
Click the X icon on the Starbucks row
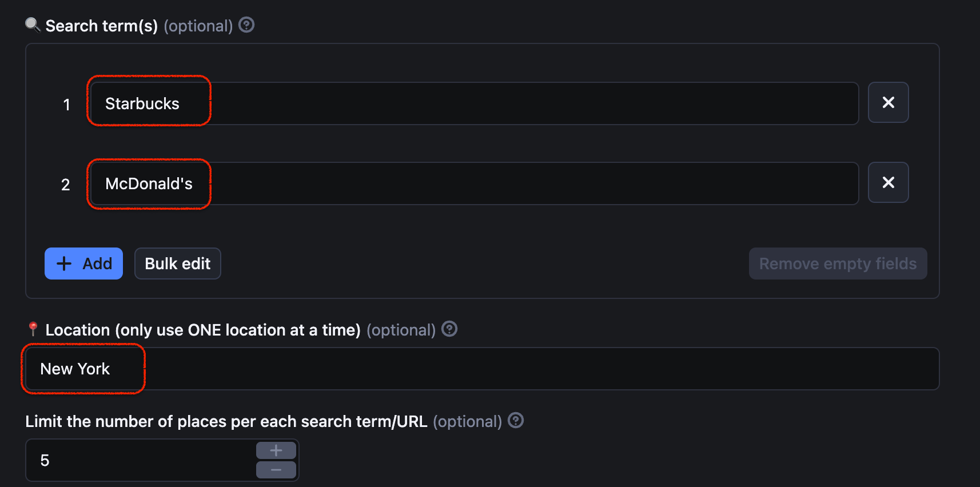(x=888, y=102)
